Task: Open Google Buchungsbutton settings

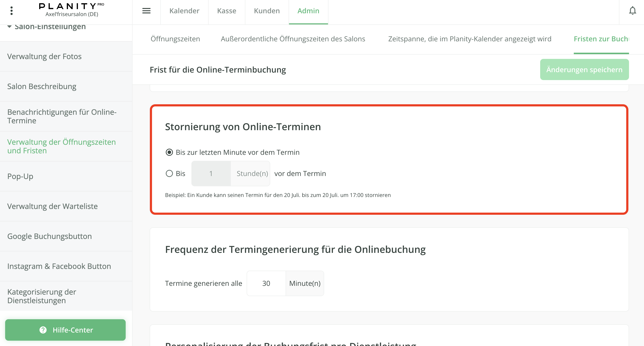Action: tap(49, 236)
